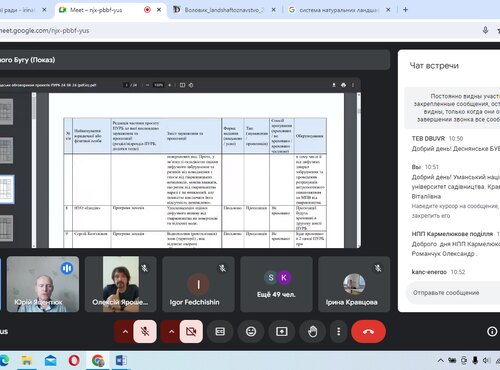Viewport: 500px width, 370px height.
Task: Close the Meet – njx-pbbf-yus tab
Action: coord(159,10)
